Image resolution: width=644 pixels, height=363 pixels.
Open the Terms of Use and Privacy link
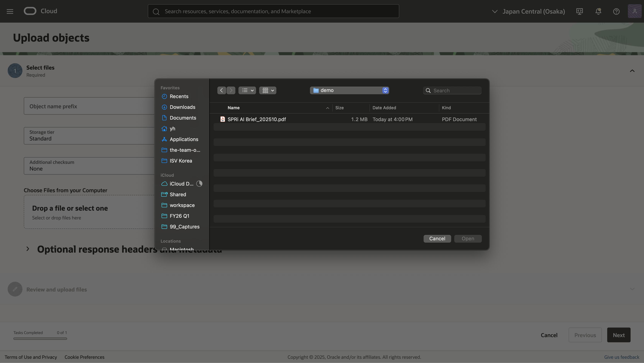[31, 357]
